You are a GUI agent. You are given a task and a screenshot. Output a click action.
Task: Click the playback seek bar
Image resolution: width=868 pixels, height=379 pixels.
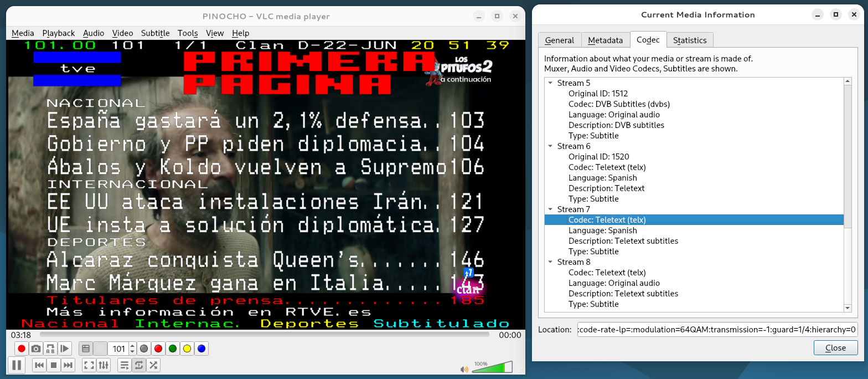click(x=265, y=335)
